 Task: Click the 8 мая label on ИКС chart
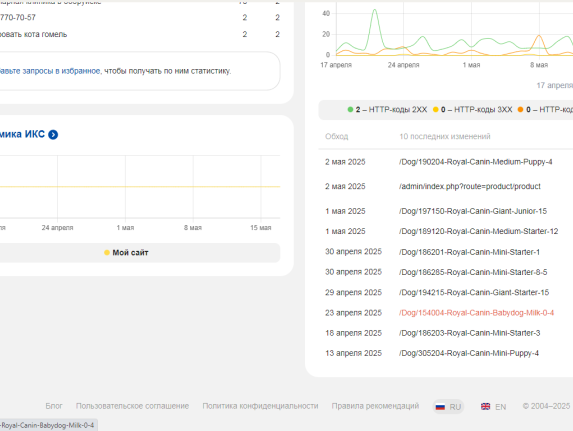pyautogui.click(x=193, y=228)
